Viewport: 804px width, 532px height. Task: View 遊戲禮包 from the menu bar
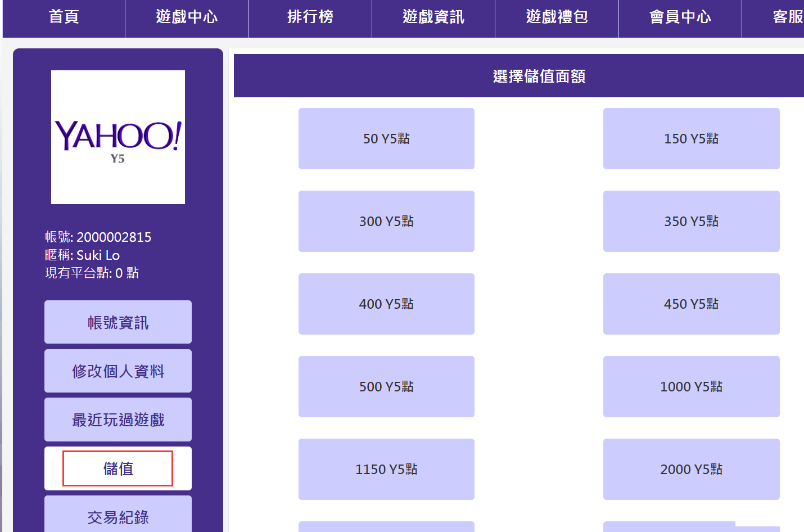click(557, 17)
